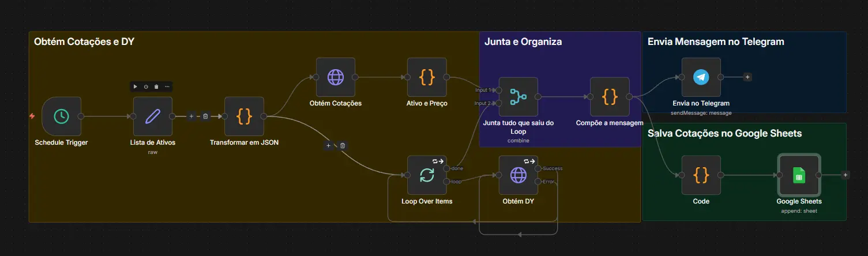Open the Envia no Telegram node

point(701,77)
